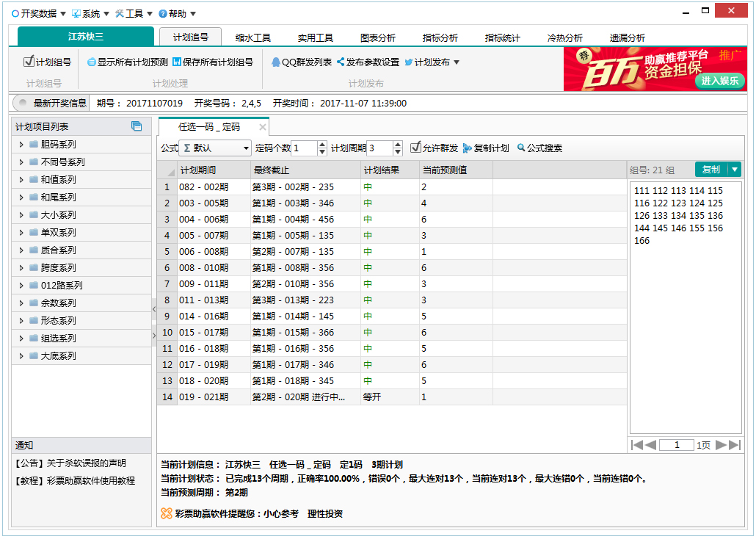Select the 计划追号 tab
The height and width of the screenshot is (539, 756).
[190, 37]
